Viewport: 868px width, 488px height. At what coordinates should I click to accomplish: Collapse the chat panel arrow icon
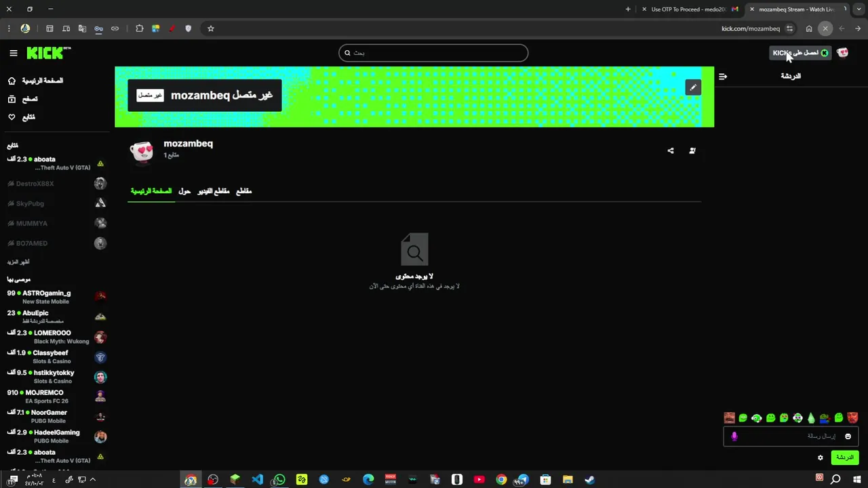point(723,77)
